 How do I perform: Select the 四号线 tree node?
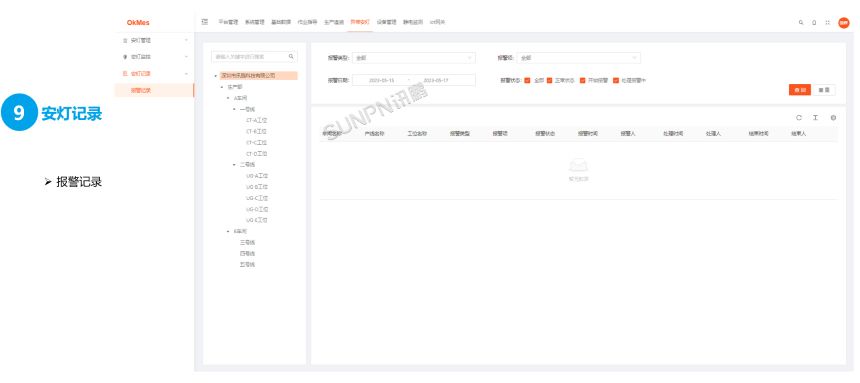pyautogui.click(x=247, y=254)
